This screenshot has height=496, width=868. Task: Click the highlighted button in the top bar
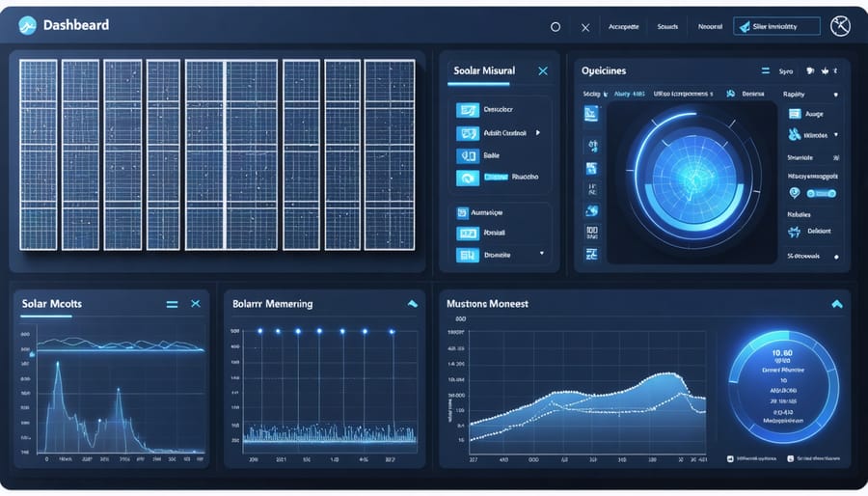point(776,26)
